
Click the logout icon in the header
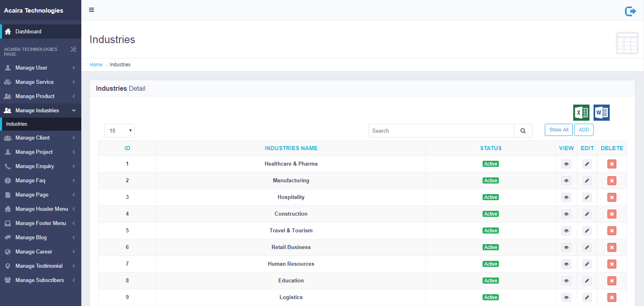tap(630, 11)
